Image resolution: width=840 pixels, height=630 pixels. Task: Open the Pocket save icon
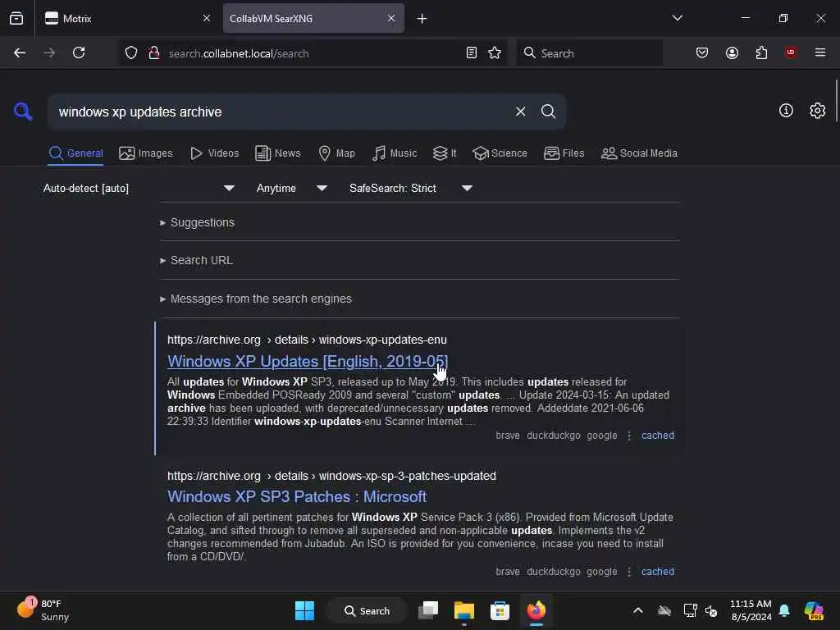coord(702,52)
